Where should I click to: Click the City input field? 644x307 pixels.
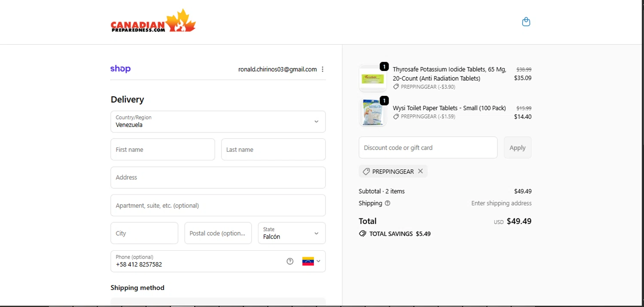click(144, 233)
